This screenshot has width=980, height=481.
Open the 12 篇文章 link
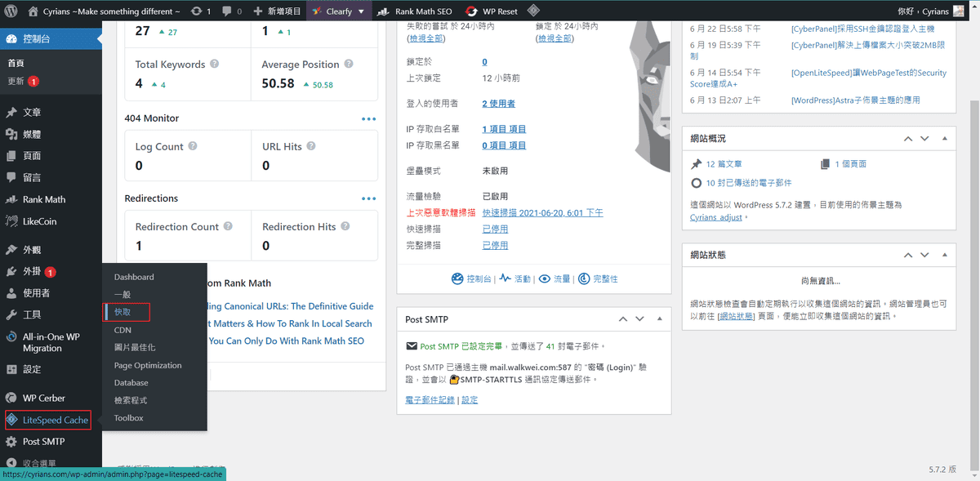(x=724, y=164)
